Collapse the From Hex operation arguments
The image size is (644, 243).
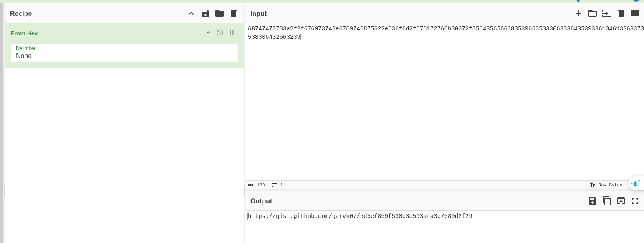[x=208, y=33]
